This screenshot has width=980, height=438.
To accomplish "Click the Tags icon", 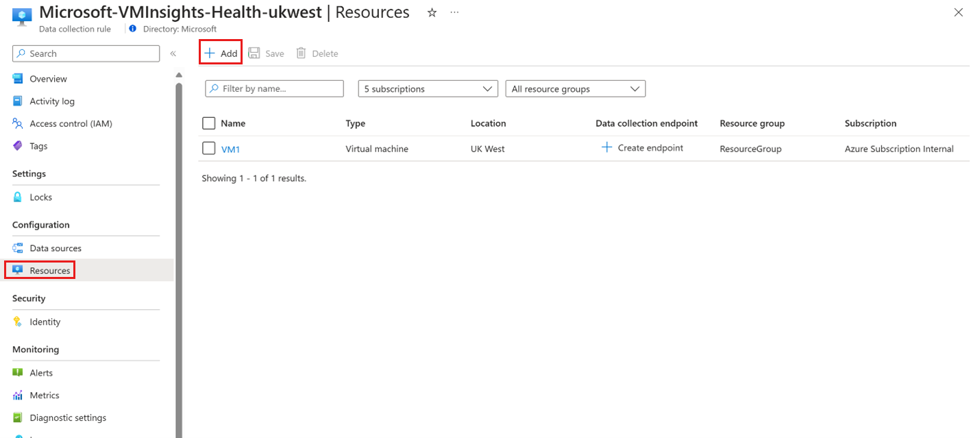I will (17, 145).
